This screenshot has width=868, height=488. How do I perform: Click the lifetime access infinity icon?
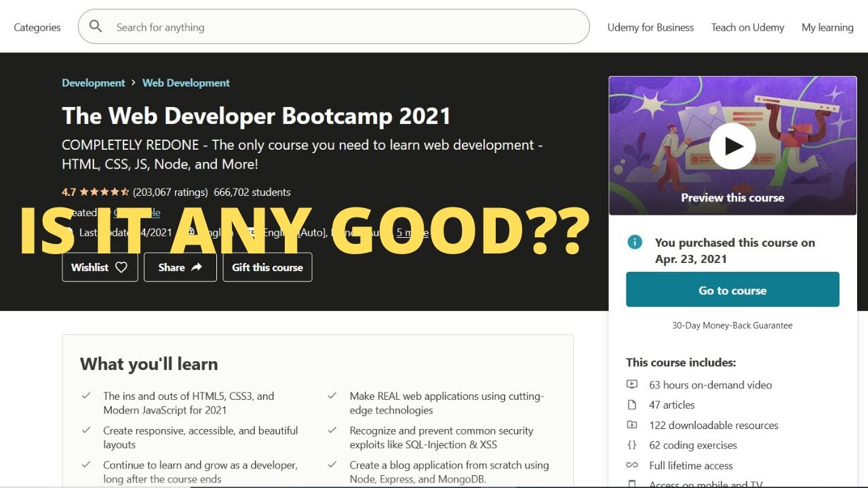coord(632,465)
